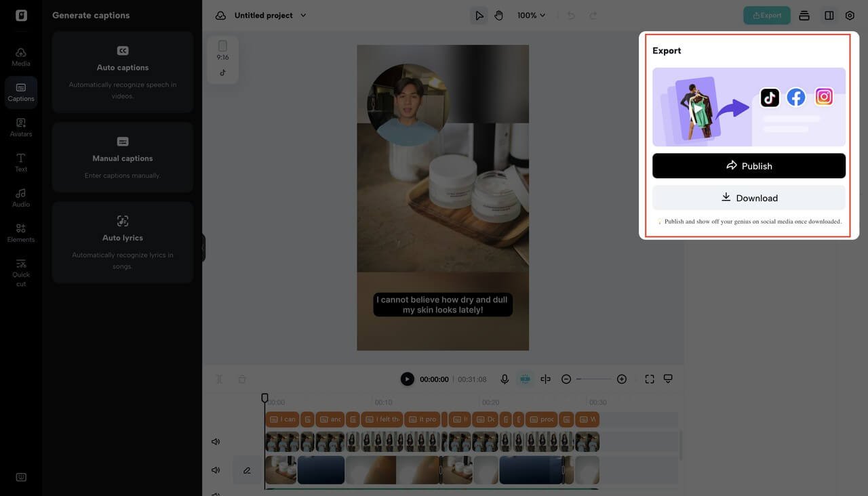Select the Text tool in sidebar
Screen dimensions: 868x496
21,163
